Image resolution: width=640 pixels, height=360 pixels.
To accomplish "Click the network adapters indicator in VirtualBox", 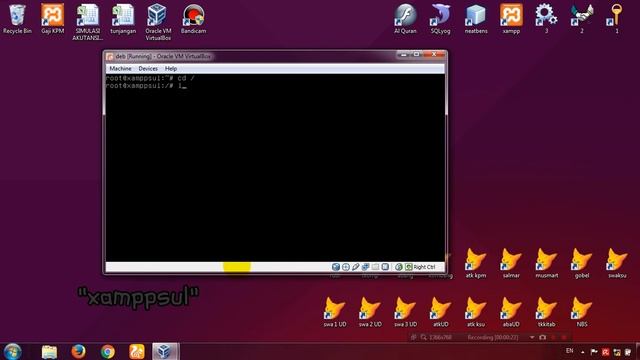I will [365, 267].
